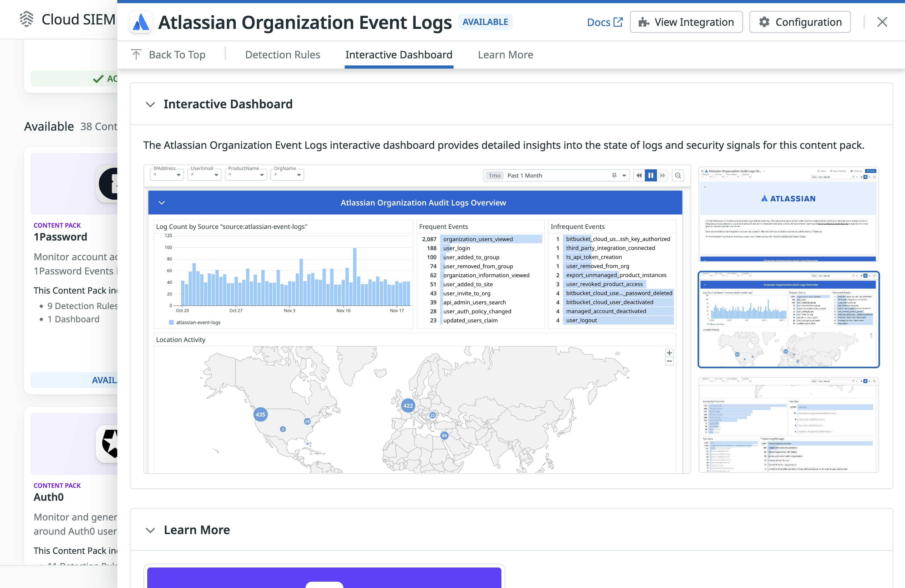This screenshot has width=905, height=588.
Task: Click the Back To Top arrow icon
Action: [136, 54]
